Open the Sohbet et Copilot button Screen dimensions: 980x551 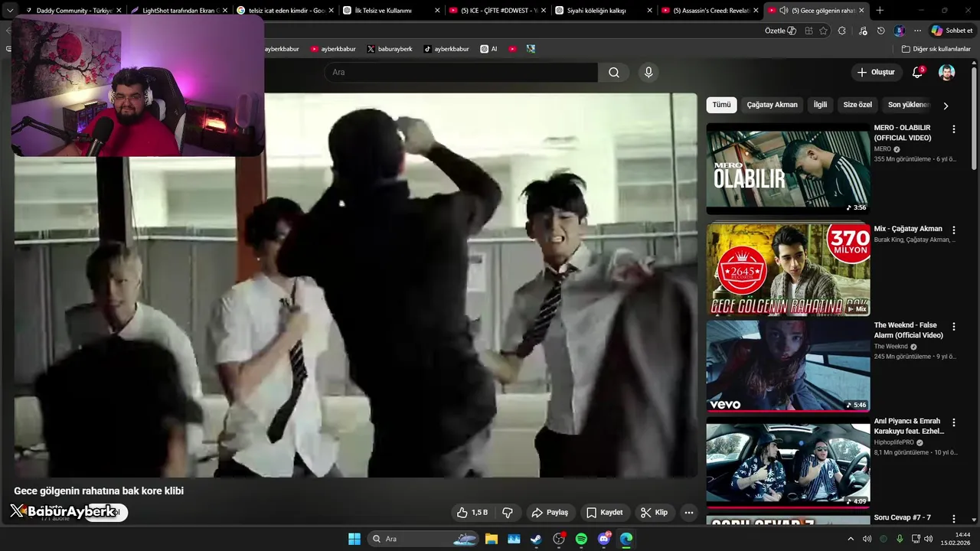(x=952, y=31)
